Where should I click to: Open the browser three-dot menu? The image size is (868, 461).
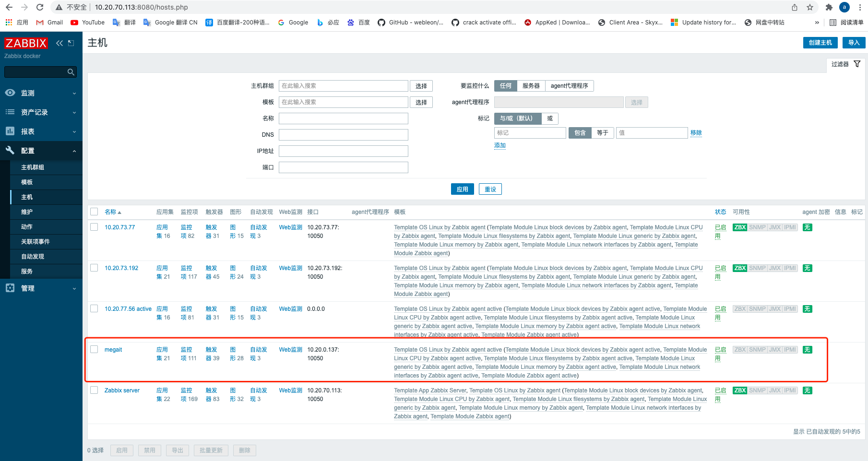[x=860, y=7]
